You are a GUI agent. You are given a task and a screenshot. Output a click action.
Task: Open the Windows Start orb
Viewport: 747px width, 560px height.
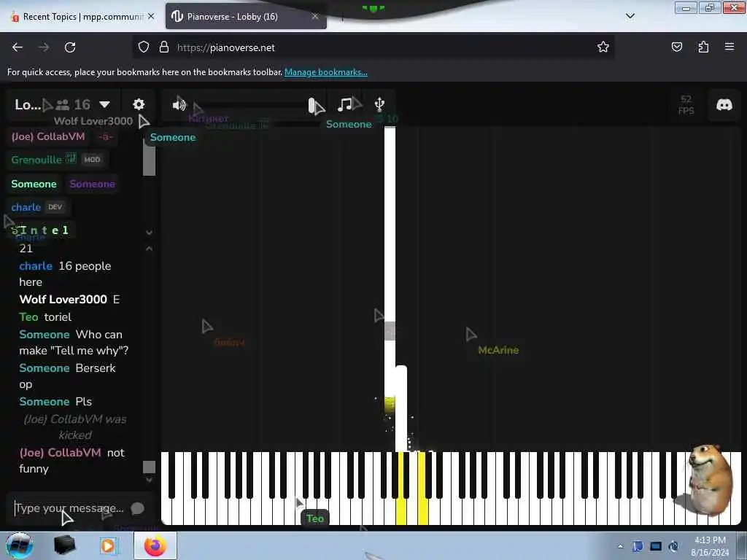pyautogui.click(x=20, y=545)
